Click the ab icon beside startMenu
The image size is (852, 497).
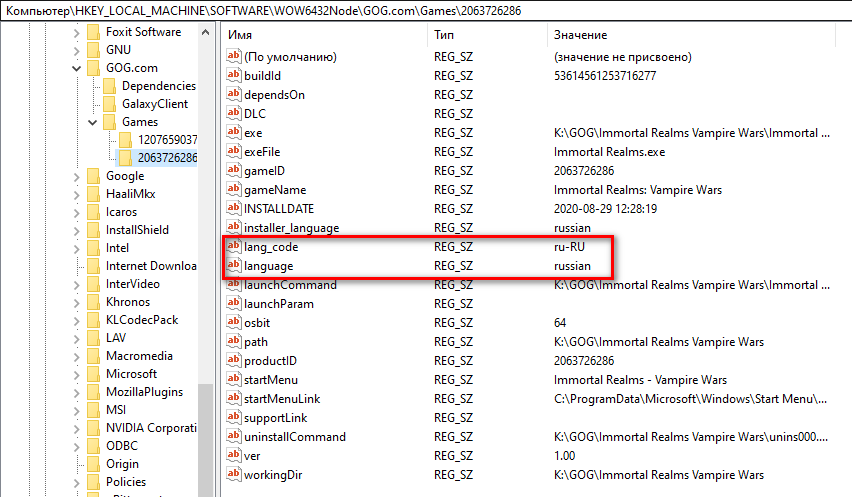point(234,379)
